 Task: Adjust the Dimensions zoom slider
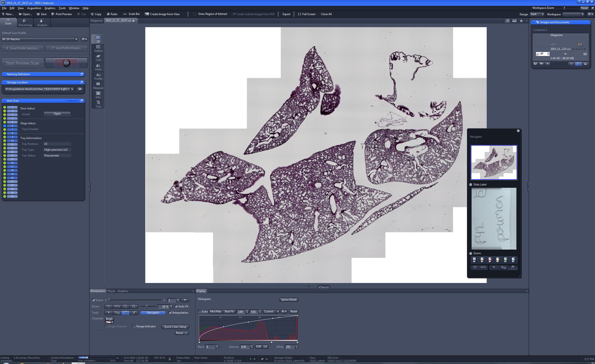(x=147, y=306)
